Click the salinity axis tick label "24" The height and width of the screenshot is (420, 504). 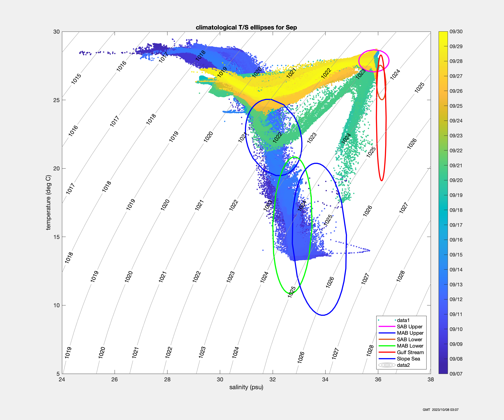tap(62, 379)
